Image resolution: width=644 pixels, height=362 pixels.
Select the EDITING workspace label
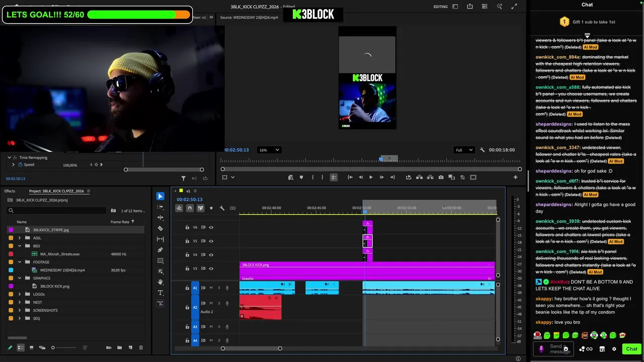tap(440, 7)
